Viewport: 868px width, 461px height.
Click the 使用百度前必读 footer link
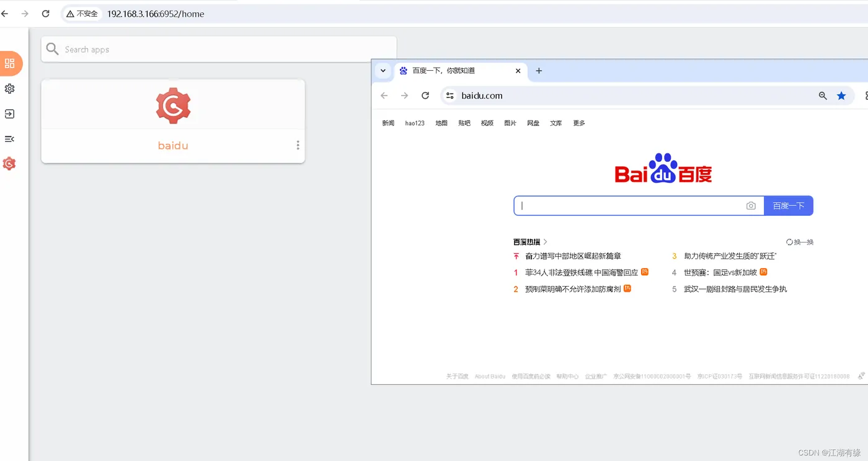click(531, 377)
